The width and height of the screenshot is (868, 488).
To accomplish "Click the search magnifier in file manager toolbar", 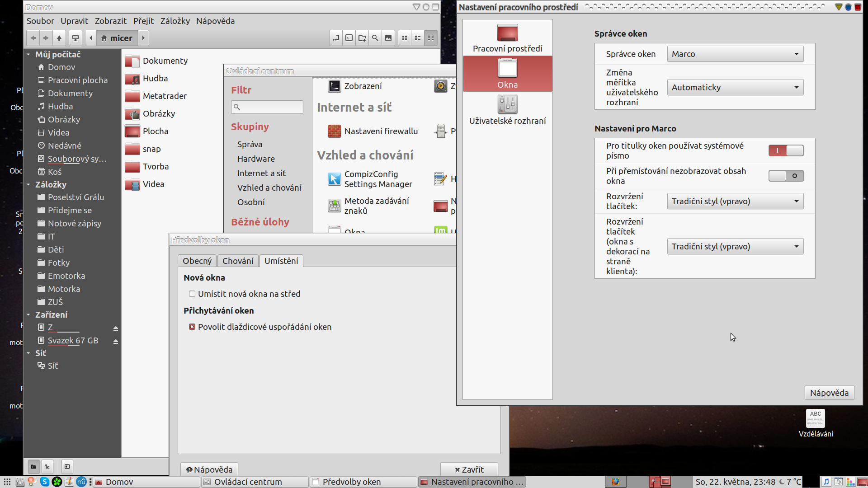I will pos(375,38).
